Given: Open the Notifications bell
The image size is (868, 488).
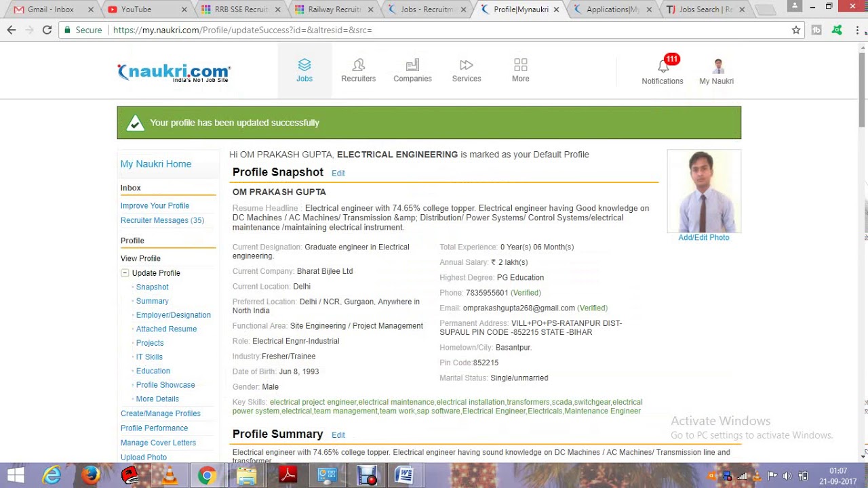Looking at the screenshot, I should point(663,66).
